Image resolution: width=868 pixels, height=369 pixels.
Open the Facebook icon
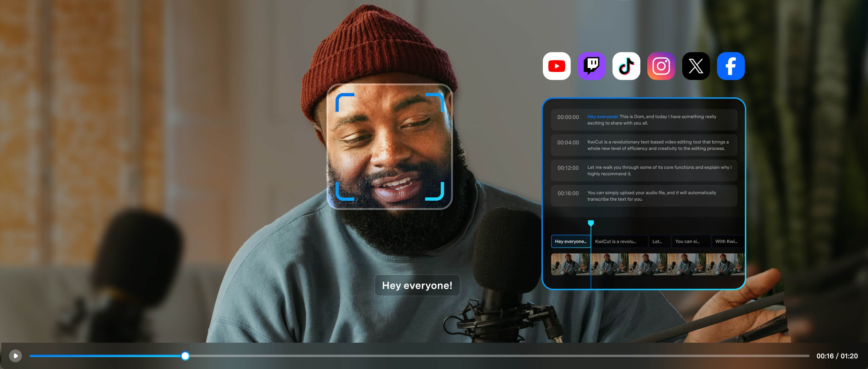[x=731, y=66]
